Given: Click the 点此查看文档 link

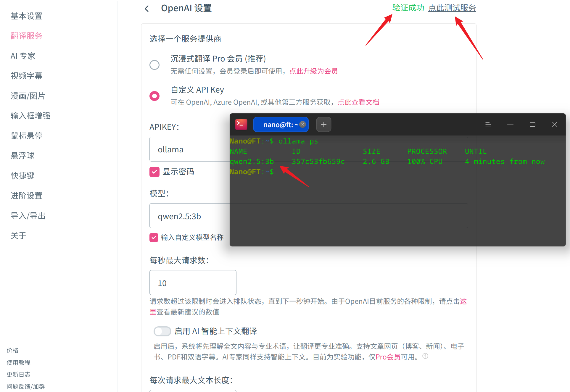Looking at the screenshot, I should point(358,102).
